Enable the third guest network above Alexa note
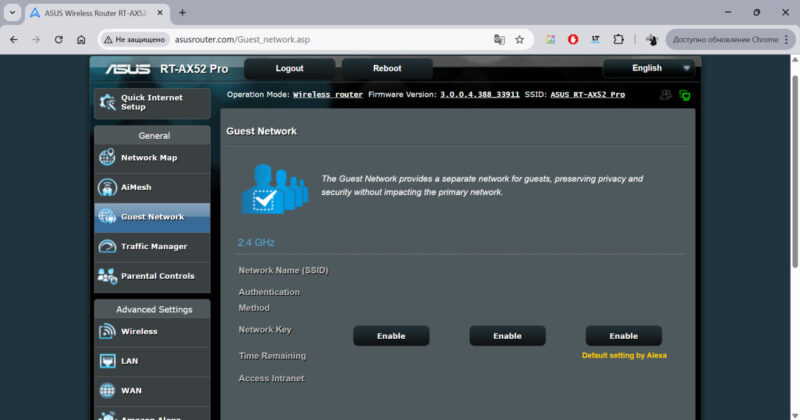The image size is (800, 420). tap(623, 336)
